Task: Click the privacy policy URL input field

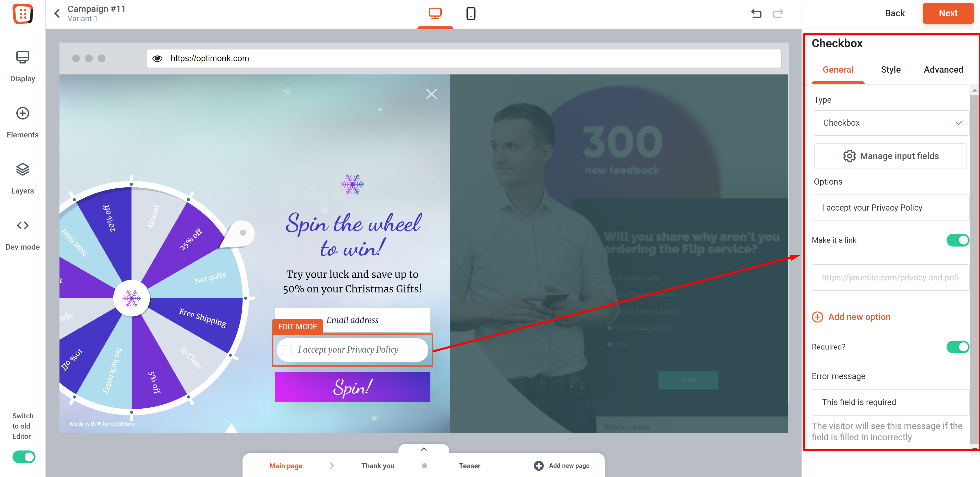Action: tap(890, 277)
